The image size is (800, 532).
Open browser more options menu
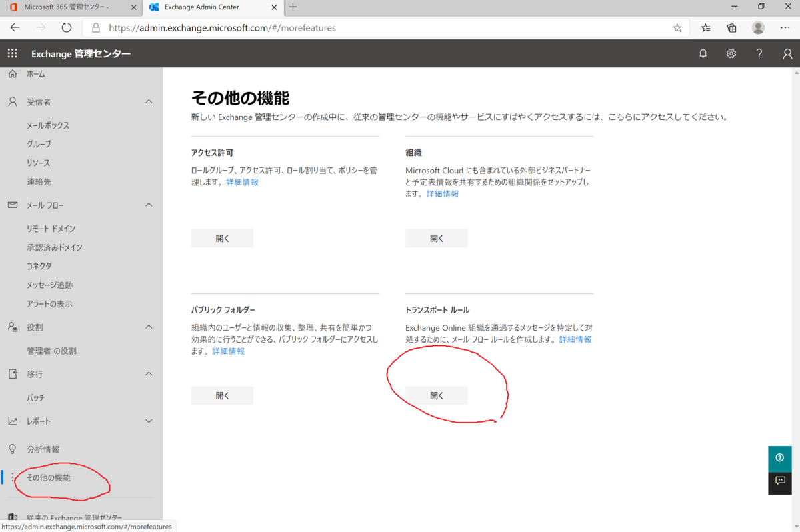click(x=785, y=28)
